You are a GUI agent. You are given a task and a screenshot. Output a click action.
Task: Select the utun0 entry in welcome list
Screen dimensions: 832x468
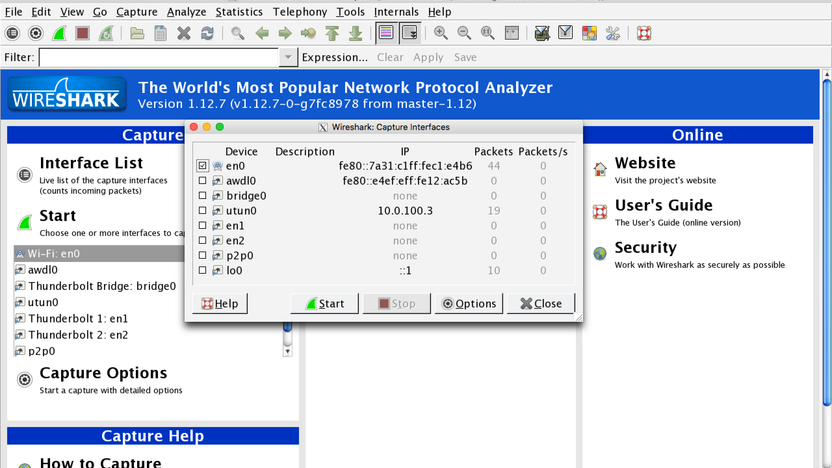pos(42,302)
